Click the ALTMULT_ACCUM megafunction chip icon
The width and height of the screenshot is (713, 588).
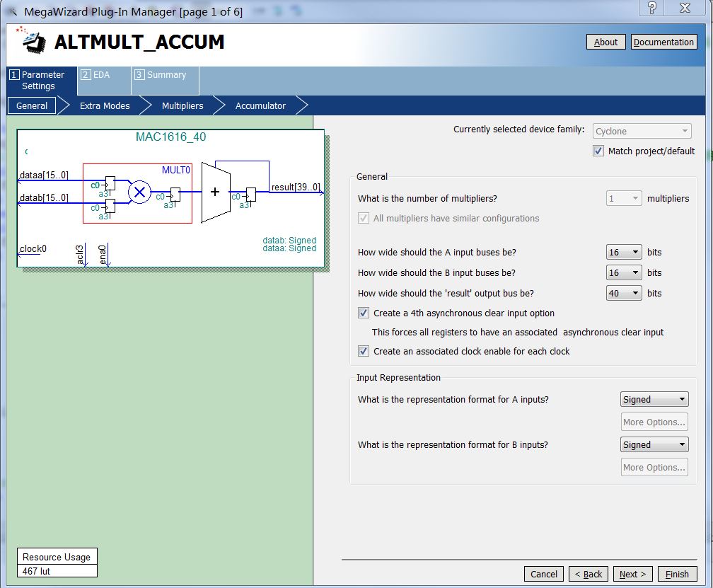(32, 41)
